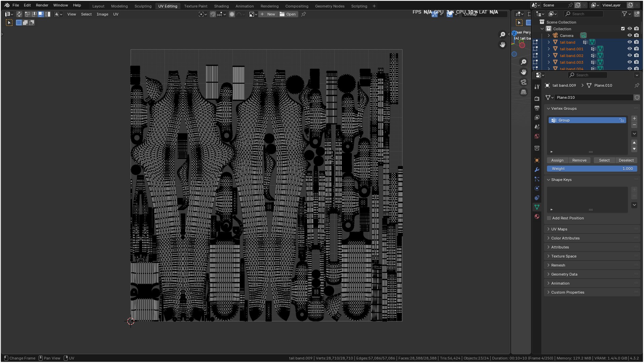Expand tail band.003 in the outliner

[549, 62]
